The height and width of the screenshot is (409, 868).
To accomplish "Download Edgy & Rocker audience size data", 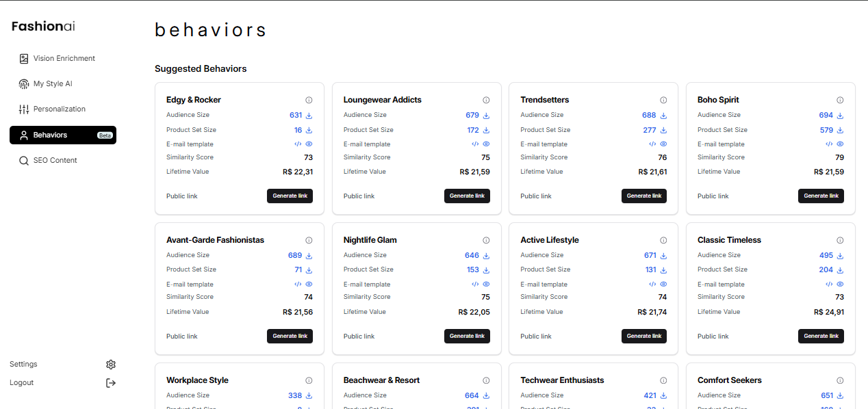I will click(x=309, y=116).
